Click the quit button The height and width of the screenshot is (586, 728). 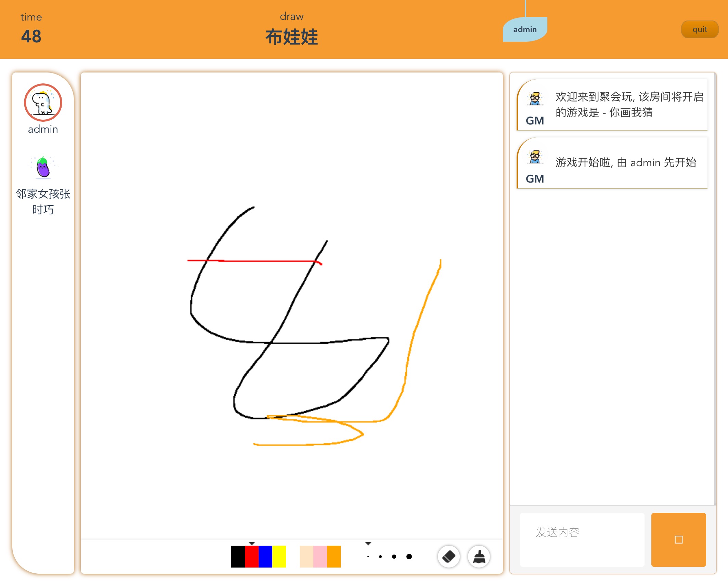(x=699, y=29)
